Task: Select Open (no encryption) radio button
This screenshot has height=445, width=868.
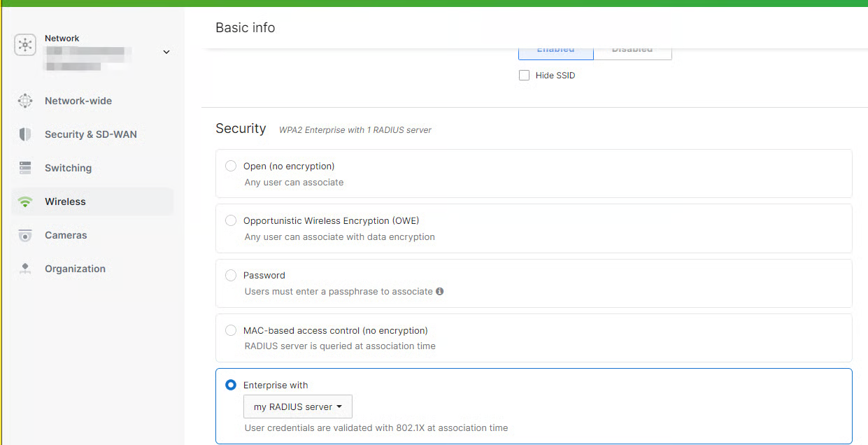Action: point(231,166)
